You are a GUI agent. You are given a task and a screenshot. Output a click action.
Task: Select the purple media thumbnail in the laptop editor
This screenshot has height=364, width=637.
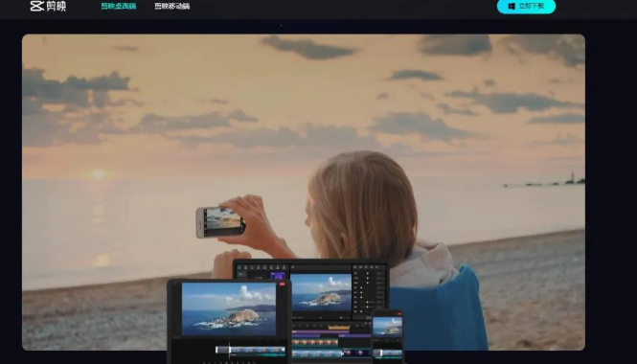point(278,276)
